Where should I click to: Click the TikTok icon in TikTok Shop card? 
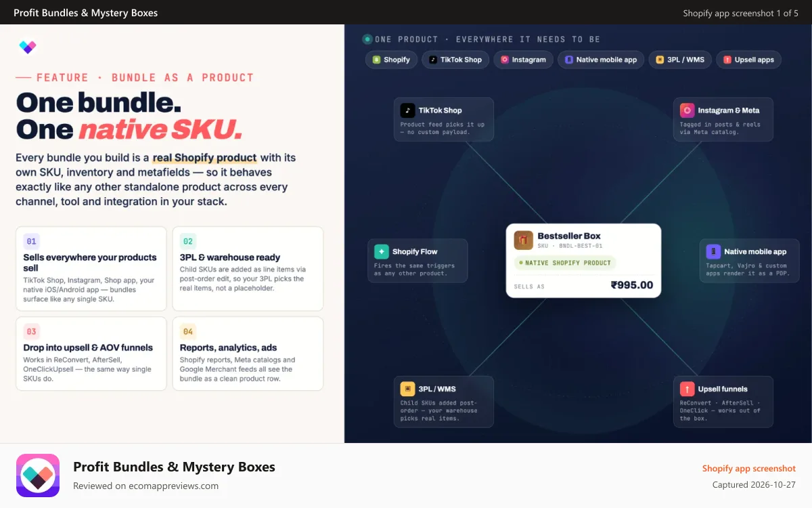point(407,110)
